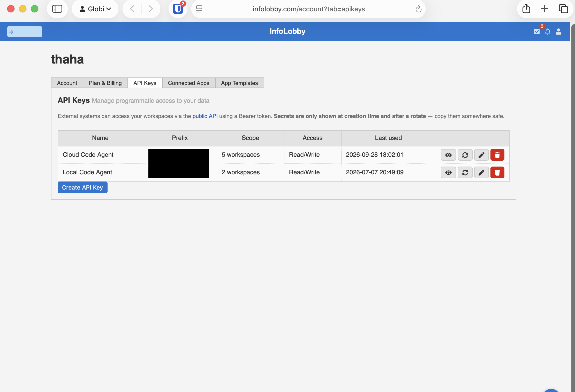The width and height of the screenshot is (575, 392).
Task: Select the API Keys tab
Action: [x=145, y=83]
